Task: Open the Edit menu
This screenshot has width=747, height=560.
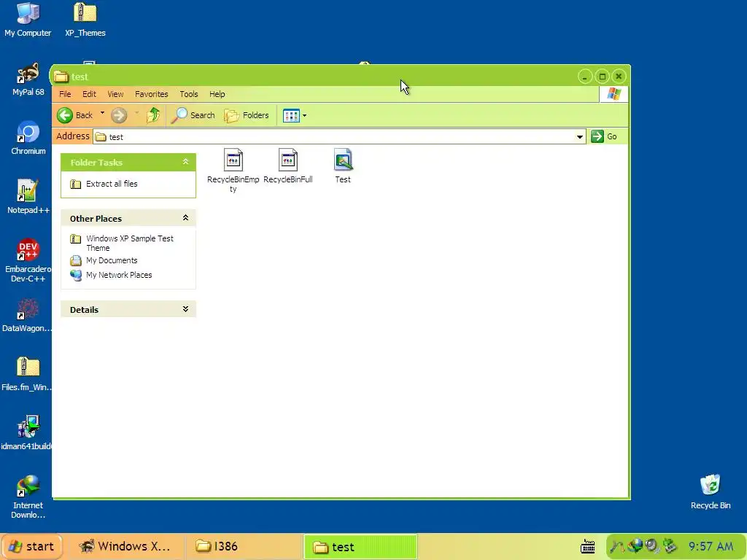Action: pyautogui.click(x=89, y=94)
